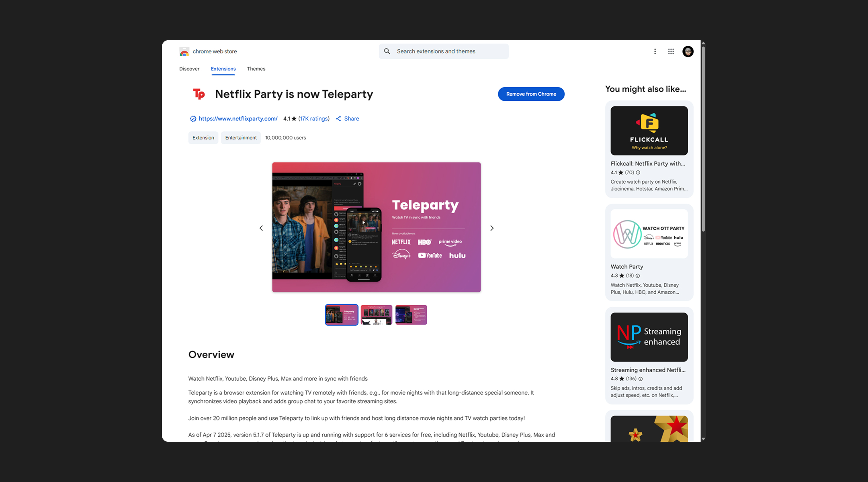Click the share icon next to Share
The width and height of the screenshot is (868, 482).
pyautogui.click(x=338, y=119)
